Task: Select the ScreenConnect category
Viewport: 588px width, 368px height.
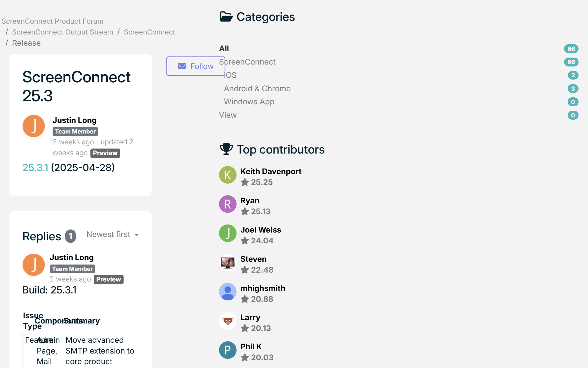Action: click(x=247, y=62)
